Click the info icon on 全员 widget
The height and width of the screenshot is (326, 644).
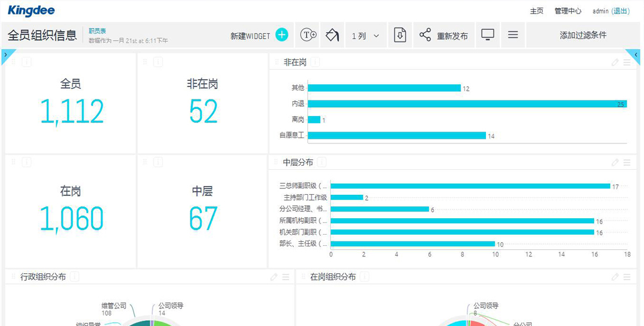(x=26, y=62)
